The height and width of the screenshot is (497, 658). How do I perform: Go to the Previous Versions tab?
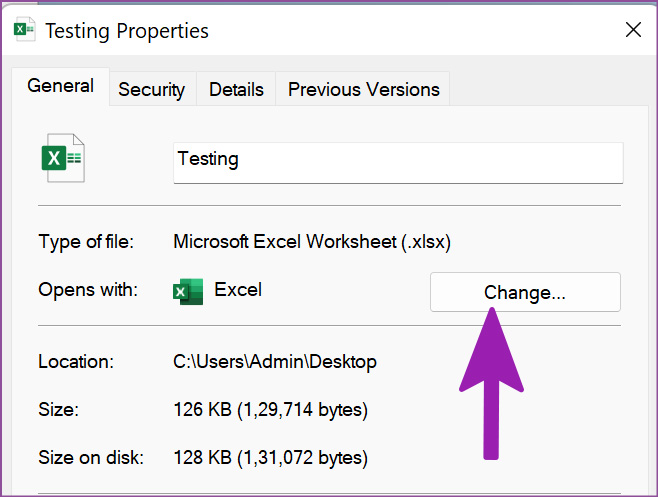363,89
